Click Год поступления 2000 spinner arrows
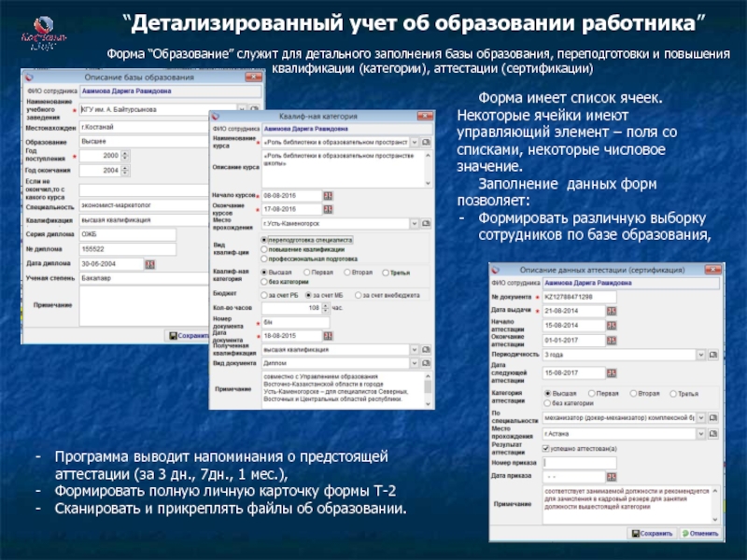The height and width of the screenshot is (560, 747). 125,156
